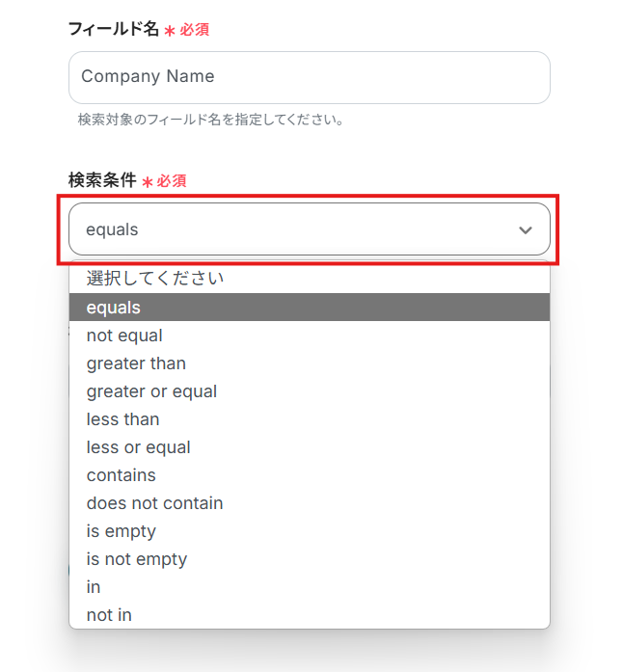Click the 検索条件 label text

click(x=102, y=180)
